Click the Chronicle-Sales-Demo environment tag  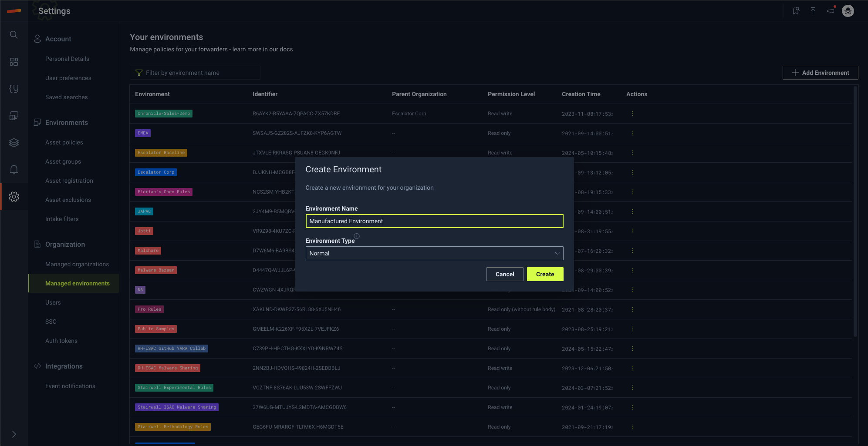point(164,114)
